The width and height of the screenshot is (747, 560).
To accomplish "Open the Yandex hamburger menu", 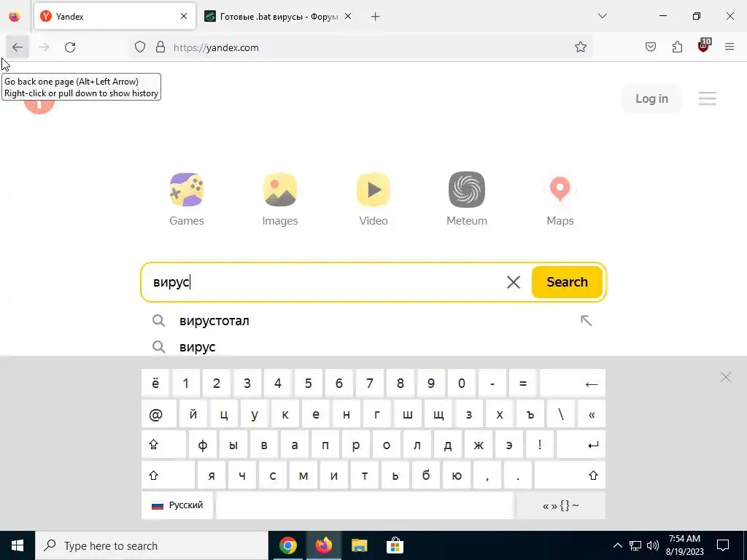I will point(708,98).
